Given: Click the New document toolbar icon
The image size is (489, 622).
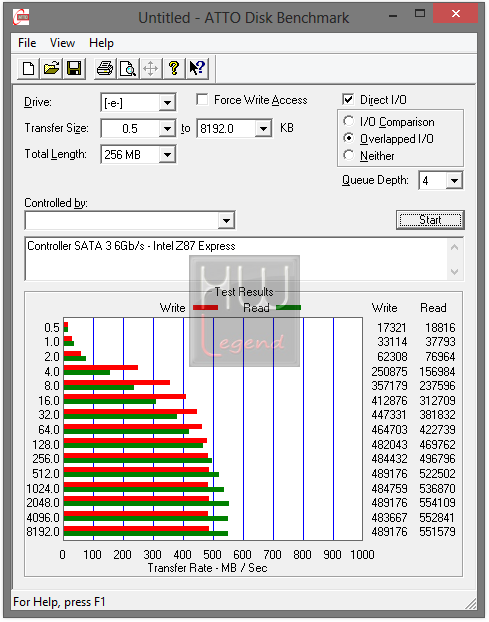Looking at the screenshot, I should [x=28, y=68].
